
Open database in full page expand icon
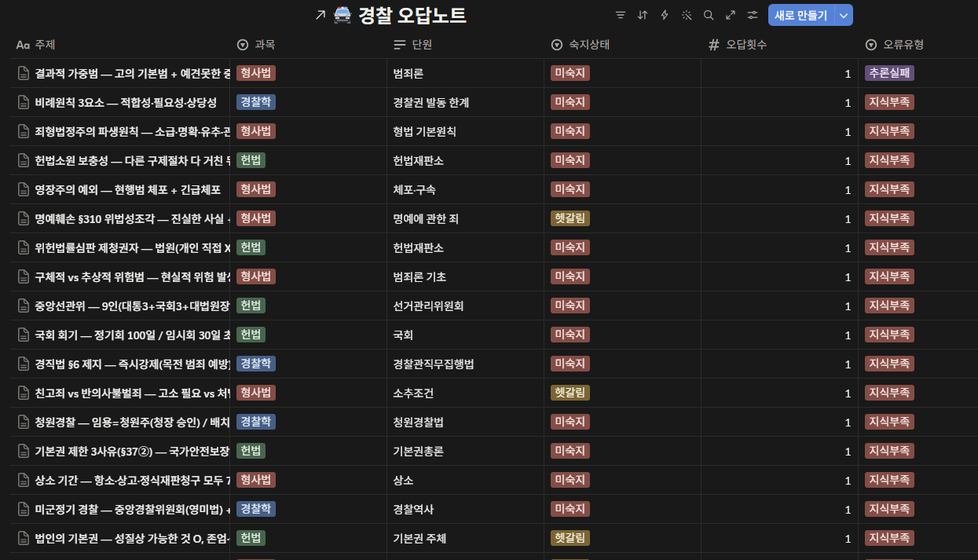[731, 15]
